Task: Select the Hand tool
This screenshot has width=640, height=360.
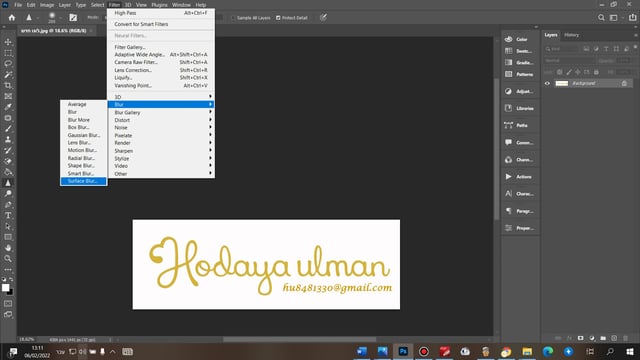Action: pyautogui.click(x=8, y=248)
